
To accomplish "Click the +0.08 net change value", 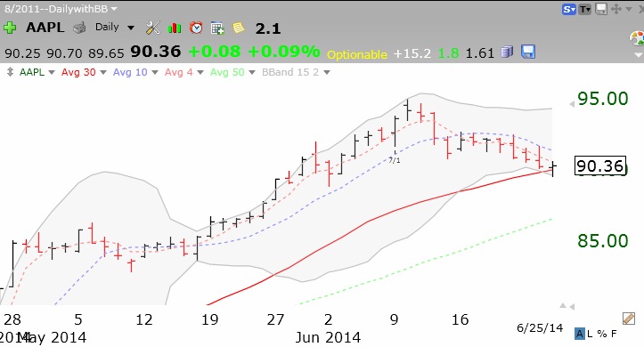I will (x=215, y=52).
